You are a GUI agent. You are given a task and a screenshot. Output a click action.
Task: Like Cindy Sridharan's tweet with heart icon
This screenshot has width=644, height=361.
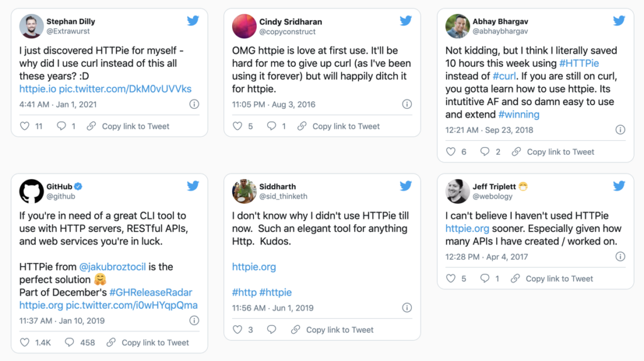(x=237, y=126)
